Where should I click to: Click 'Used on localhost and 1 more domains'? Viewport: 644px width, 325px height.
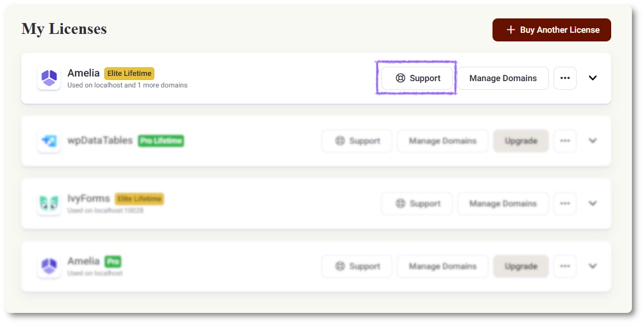click(127, 85)
